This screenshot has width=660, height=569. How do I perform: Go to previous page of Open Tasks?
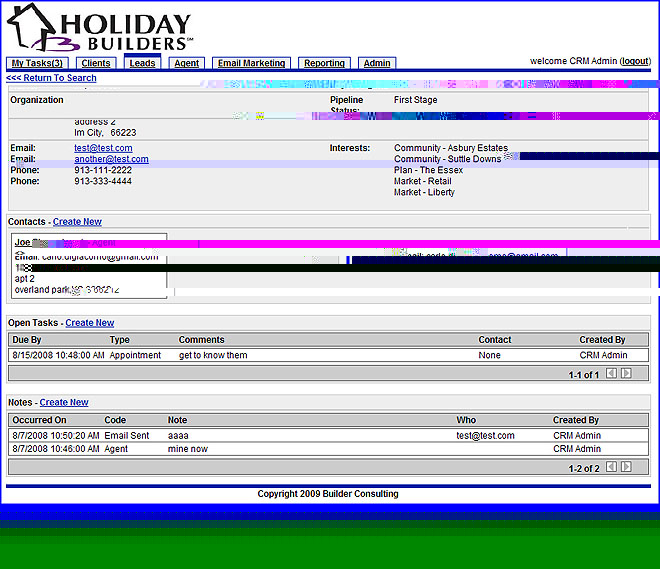point(611,373)
